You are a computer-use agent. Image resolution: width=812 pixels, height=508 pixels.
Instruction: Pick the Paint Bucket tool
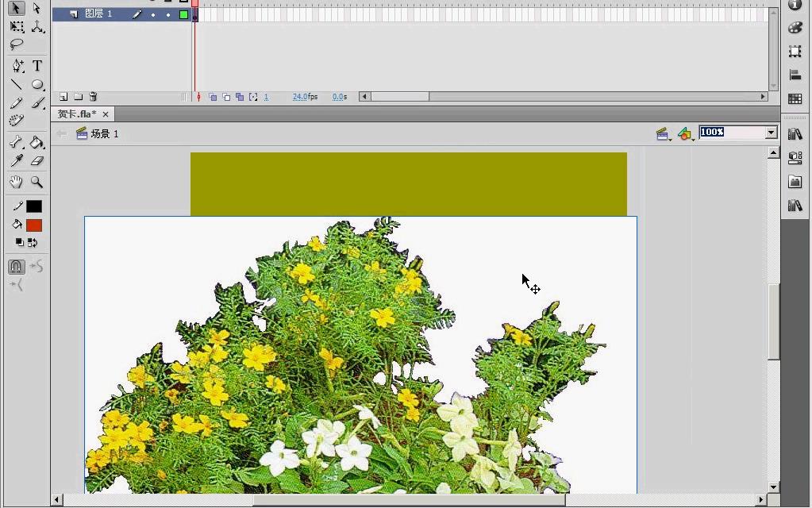pyautogui.click(x=37, y=142)
